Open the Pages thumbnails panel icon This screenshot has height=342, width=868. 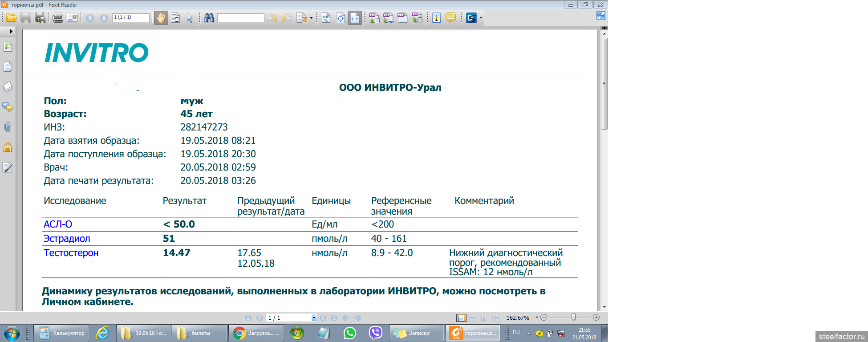click(8, 67)
